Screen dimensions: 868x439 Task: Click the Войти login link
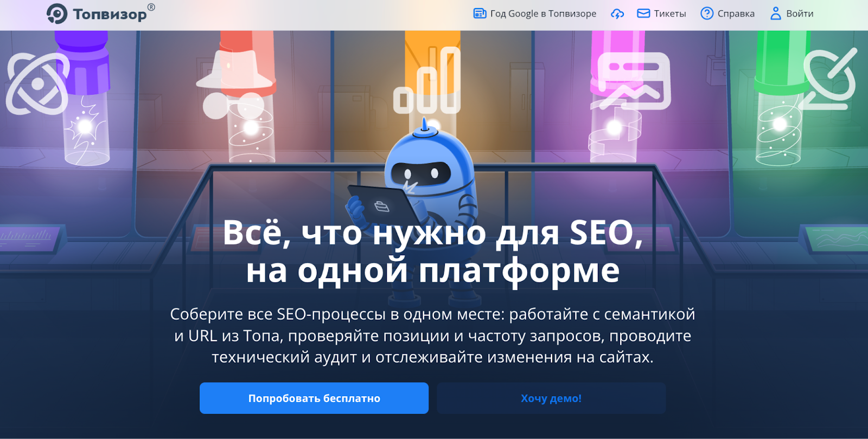point(800,14)
